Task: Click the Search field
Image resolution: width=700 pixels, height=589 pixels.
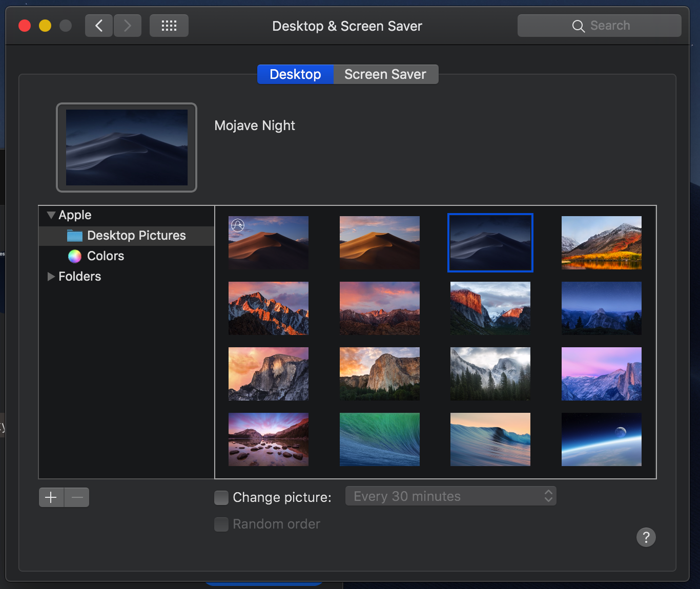Action: [600, 26]
